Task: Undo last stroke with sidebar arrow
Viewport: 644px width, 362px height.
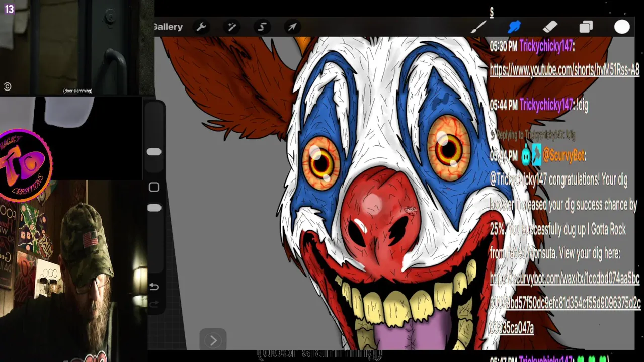Action: click(x=154, y=287)
